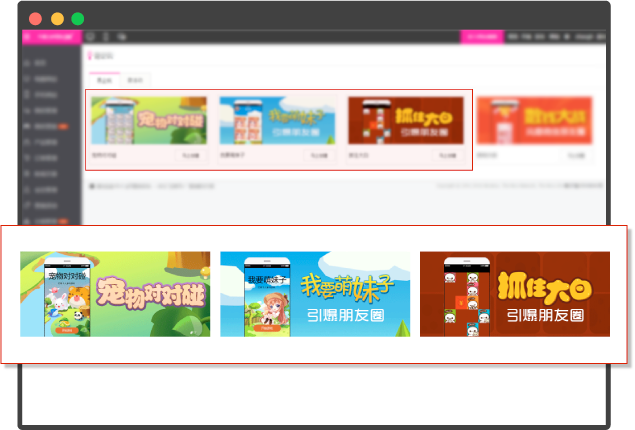Click the mobile phone icon in top bar
This screenshot has width=635, height=430.
pyautogui.click(x=105, y=35)
